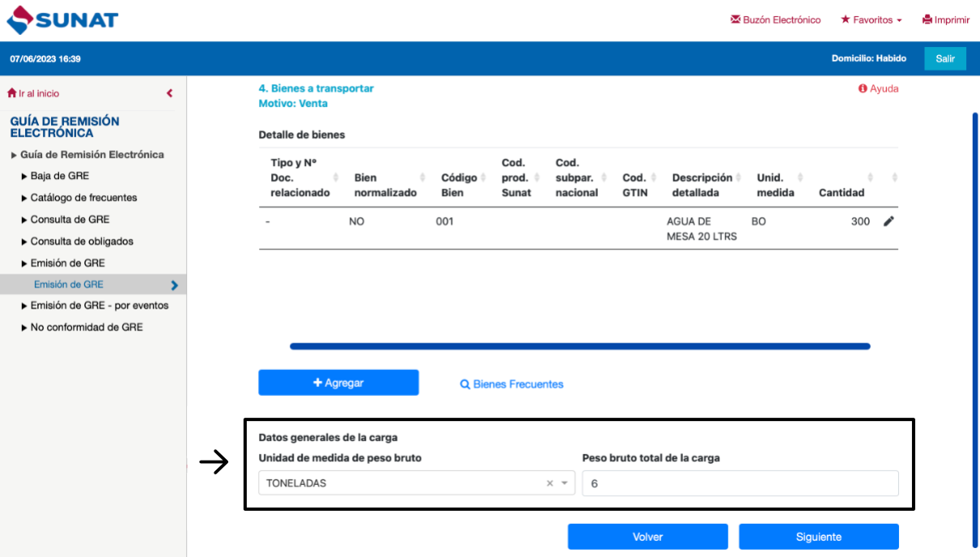The height and width of the screenshot is (557, 980).
Task: Open Catálogo de frecuentes menu item
Action: point(83,198)
